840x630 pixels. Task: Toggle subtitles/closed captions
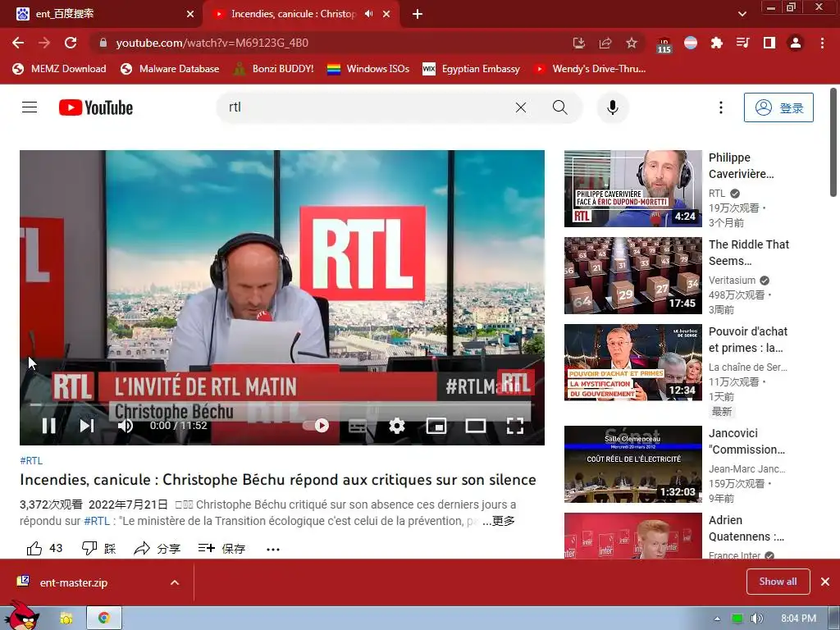(358, 427)
